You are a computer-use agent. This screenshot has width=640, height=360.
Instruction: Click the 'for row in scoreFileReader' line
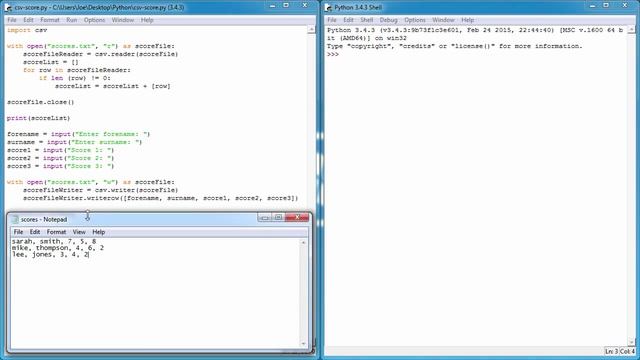click(x=77, y=70)
